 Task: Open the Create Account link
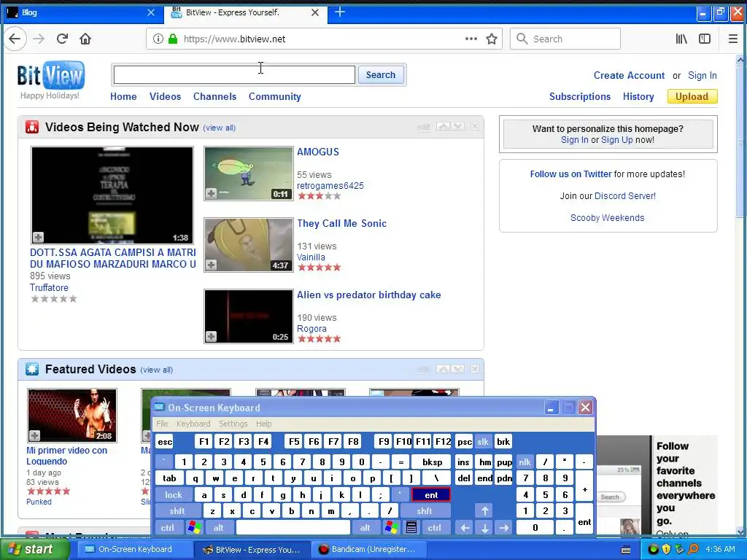click(629, 75)
